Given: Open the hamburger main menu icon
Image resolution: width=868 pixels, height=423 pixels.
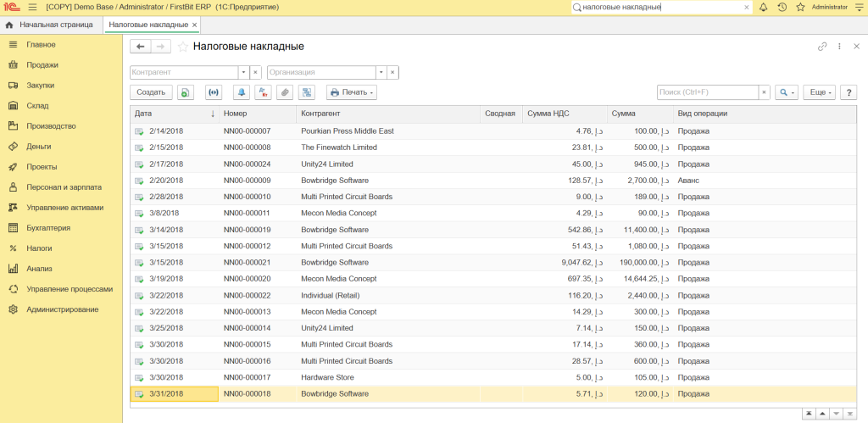Looking at the screenshot, I should (x=32, y=7).
